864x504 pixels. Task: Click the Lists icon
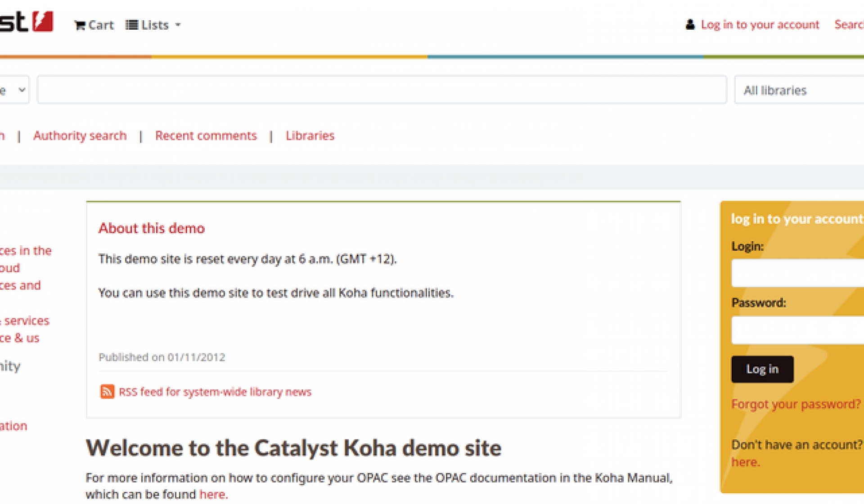pos(131,24)
